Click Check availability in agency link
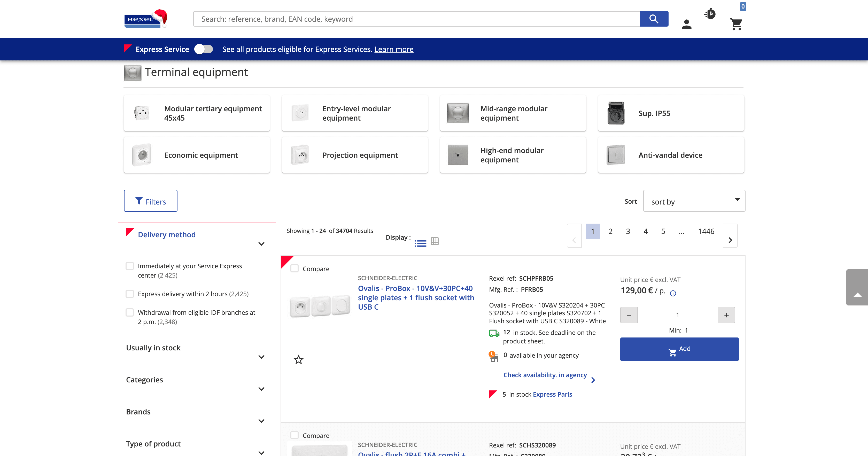The width and height of the screenshot is (868, 456). pos(545,375)
